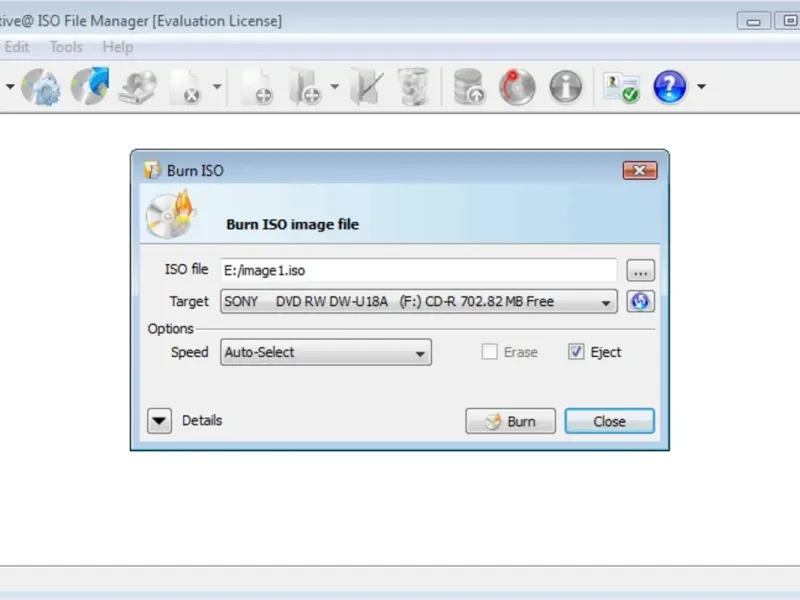Close Burn ISO dialog with red X
The width and height of the screenshot is (800, 600).
click(640, 170)
